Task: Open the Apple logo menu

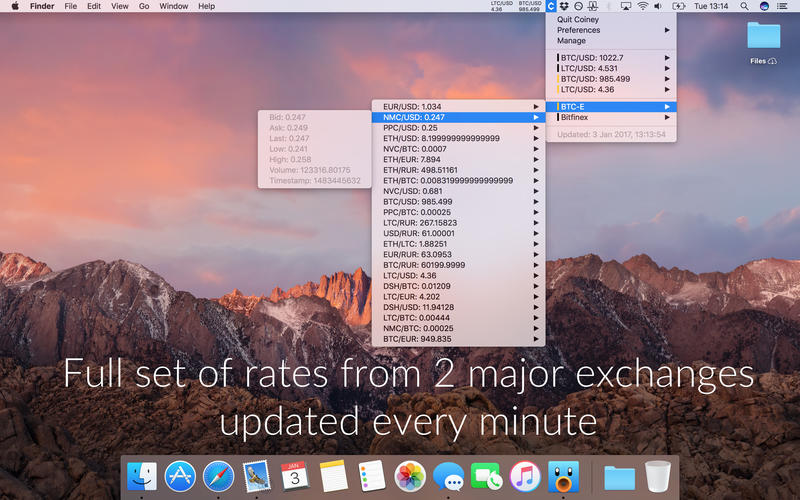Action: pyautogui.click(x=15, y=6)
